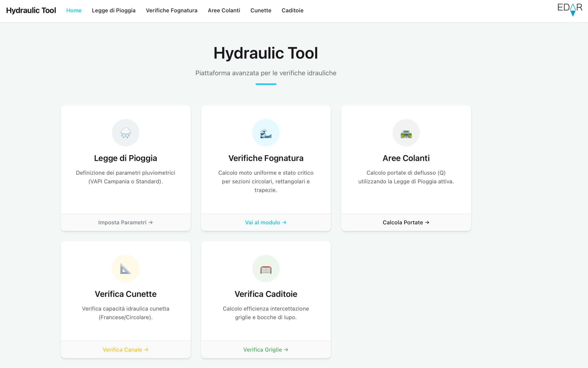Open the Verifica Canale link

click(126, 350)
